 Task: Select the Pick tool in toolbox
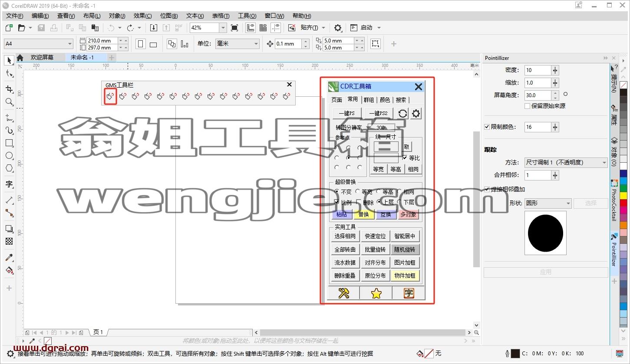(9, 60)
